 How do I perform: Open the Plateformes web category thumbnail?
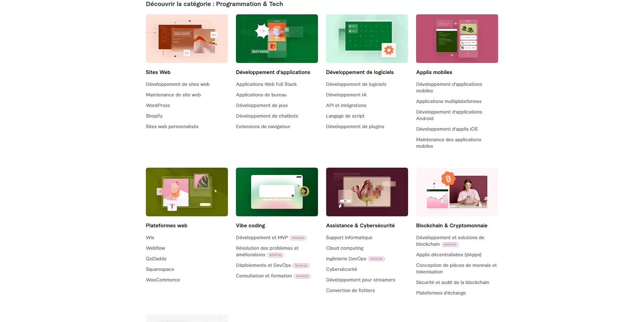coord(187,192)
